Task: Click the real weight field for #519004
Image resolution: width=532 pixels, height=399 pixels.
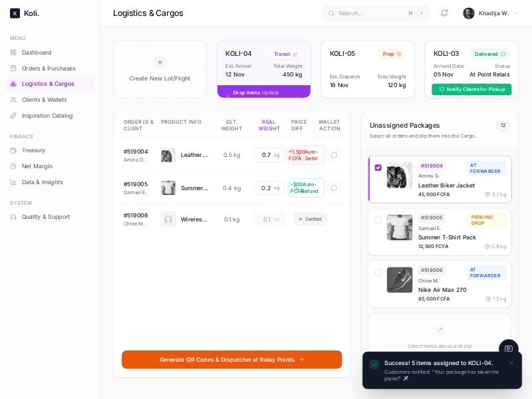Action: [x=266, y=155]
